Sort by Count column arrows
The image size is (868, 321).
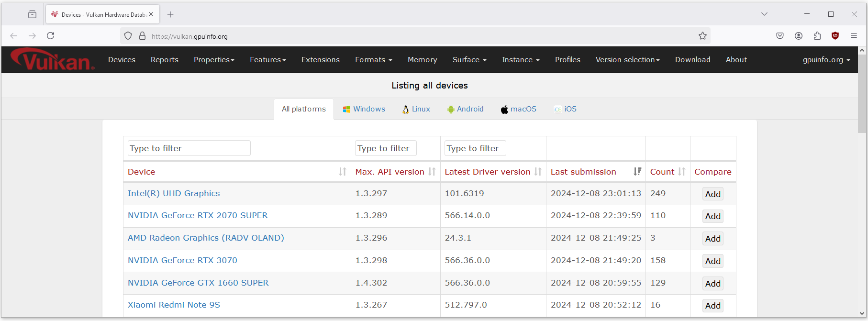682,172
